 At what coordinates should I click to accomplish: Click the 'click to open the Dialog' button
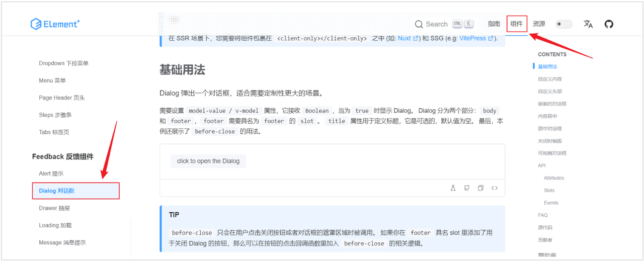(208, 161)
